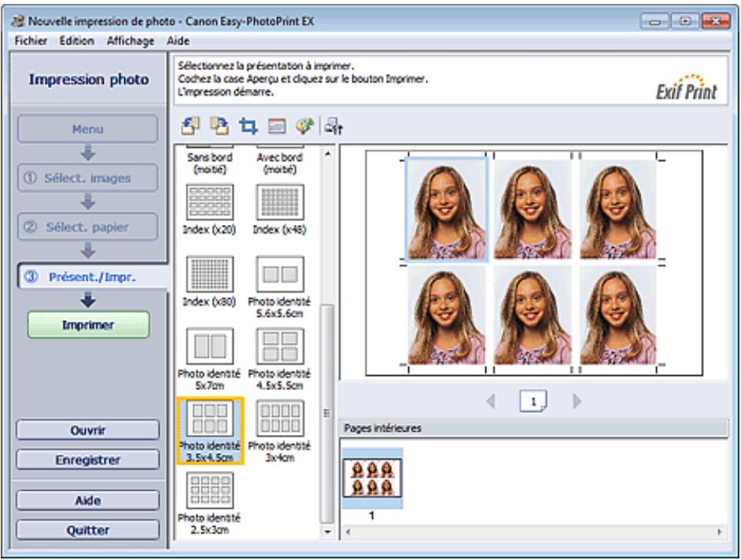
Task: Open the image correction/enhance tool
Action: pos(304,126)
